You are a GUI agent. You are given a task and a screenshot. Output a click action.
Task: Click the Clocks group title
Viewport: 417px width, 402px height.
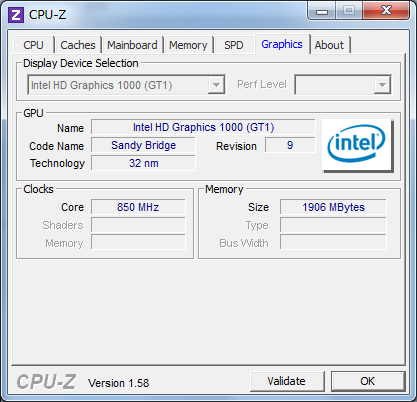point(38,189)
